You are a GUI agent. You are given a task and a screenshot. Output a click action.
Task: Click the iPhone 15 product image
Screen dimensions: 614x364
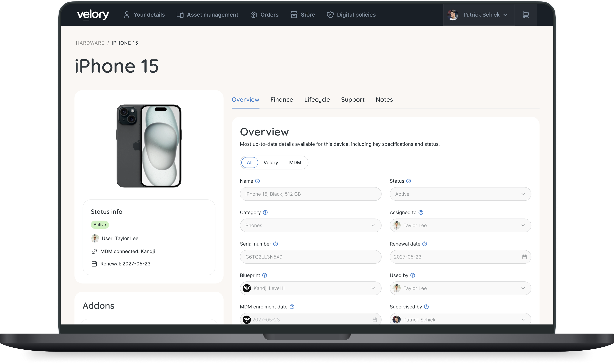149,146
